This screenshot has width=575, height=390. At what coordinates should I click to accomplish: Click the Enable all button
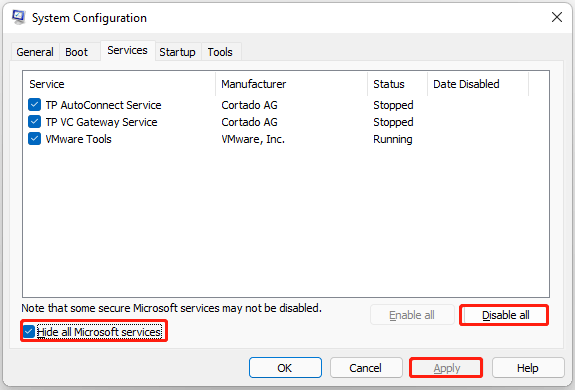[x=412, y=315]
